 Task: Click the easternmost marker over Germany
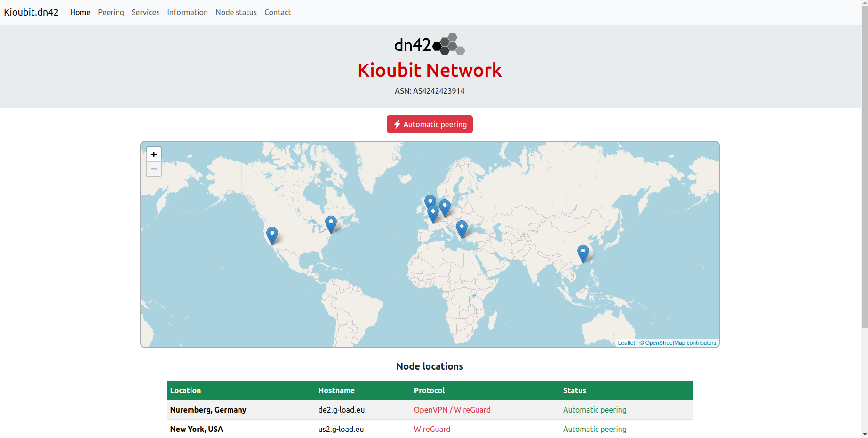tap(445, 207)
